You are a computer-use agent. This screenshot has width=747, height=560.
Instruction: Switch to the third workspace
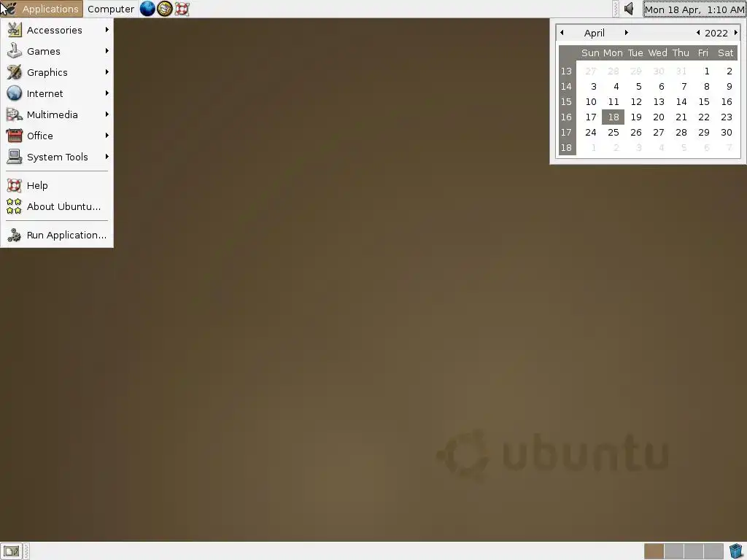pyautogui.click(x=694, y=551)
